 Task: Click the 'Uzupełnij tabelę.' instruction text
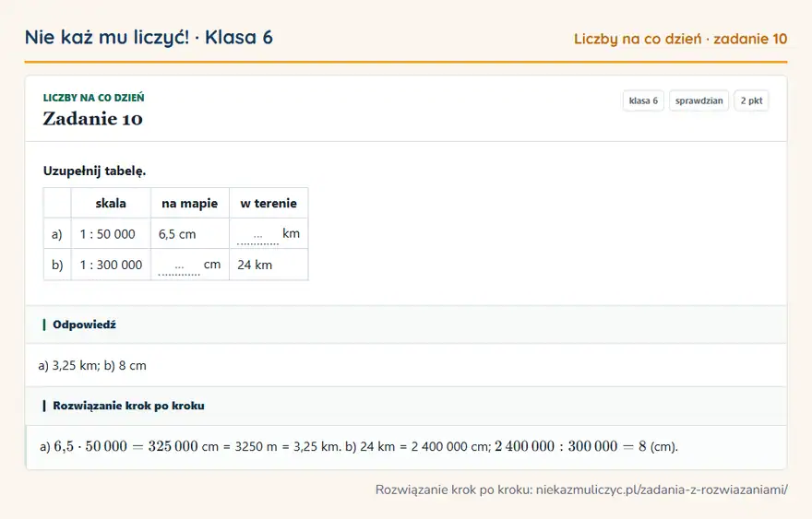point(94,171)
